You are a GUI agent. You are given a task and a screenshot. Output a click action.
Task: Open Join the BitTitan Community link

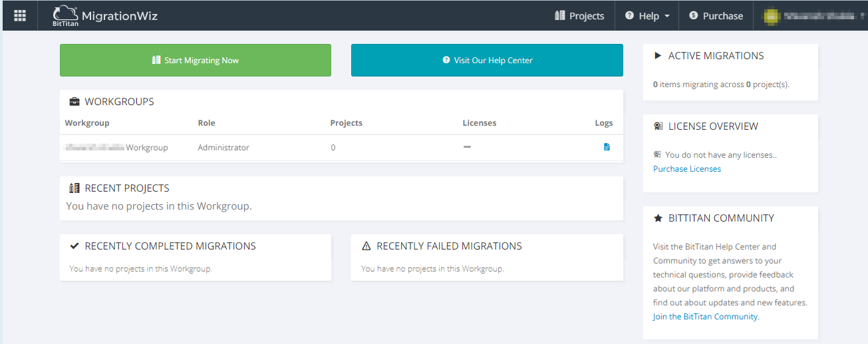tap(705, 317)
